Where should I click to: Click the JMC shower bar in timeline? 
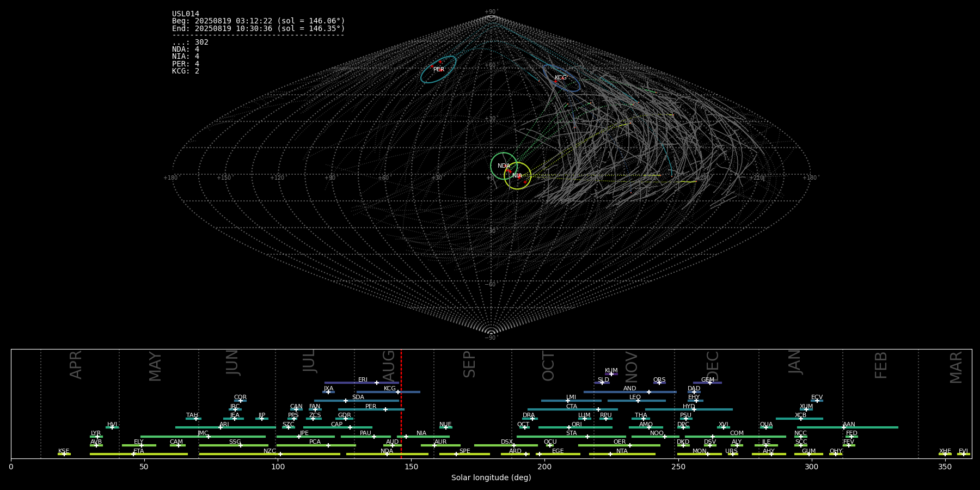(x=203, y=437)
